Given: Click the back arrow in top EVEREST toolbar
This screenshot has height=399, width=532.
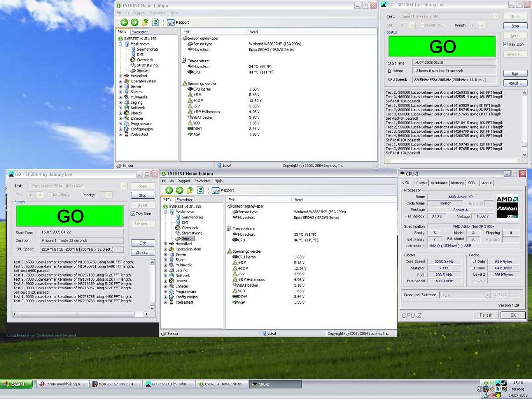Looking at the screenshot, I should [124, 22].
